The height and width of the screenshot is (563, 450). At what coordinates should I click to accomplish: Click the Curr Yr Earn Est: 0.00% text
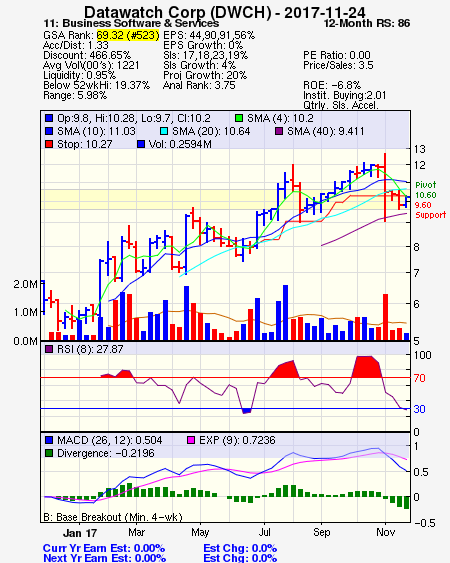(104, 548)
